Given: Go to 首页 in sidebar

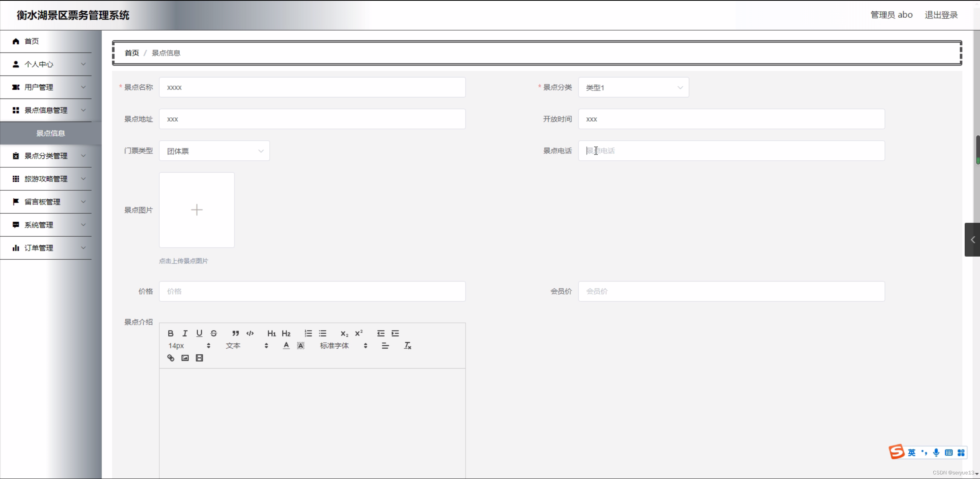Looking at the screenshot, I should (31, 41).
